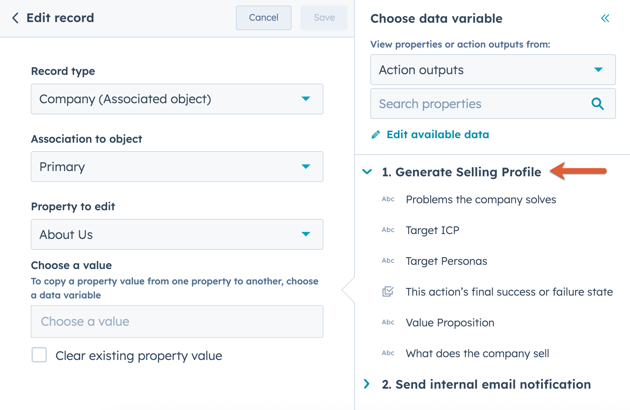This screenshot has height=410, width=630.
Task: Select Target Personas variable
Action: click(446, 261)
